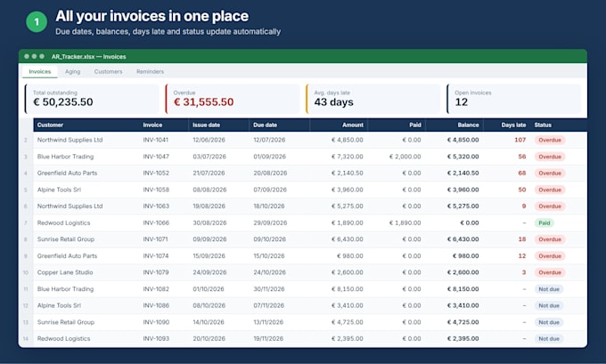Select the Days late column header
The width and height of the screenshot is (606, 364).
513,125
